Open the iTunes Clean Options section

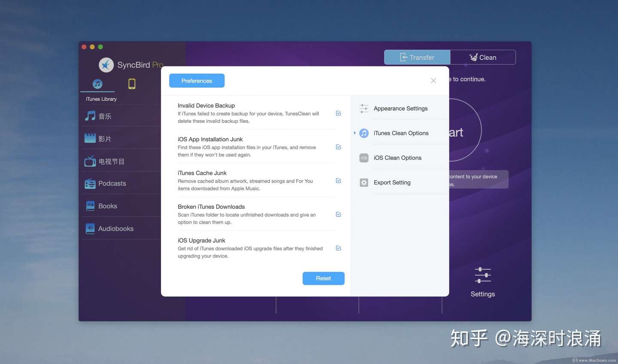401,133
